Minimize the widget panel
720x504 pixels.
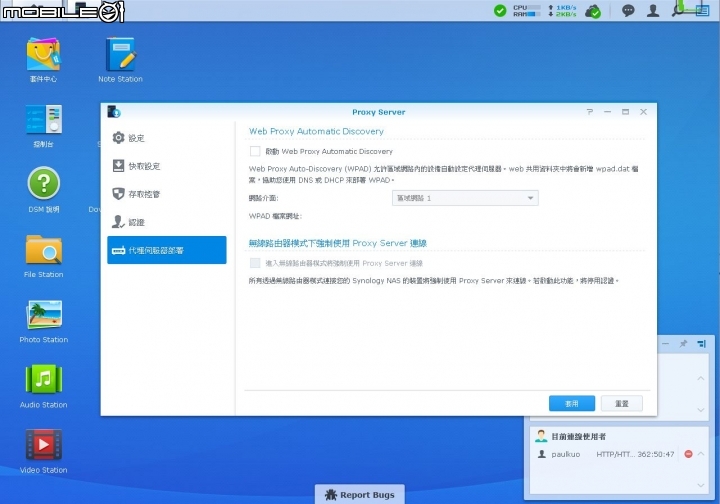click(x=665, y=343)
